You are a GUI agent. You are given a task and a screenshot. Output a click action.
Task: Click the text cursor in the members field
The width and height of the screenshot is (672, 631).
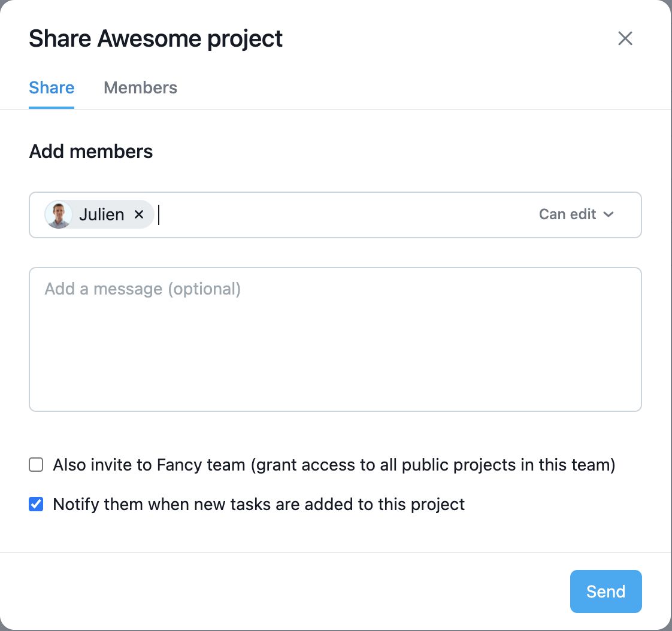pos(159,214)
